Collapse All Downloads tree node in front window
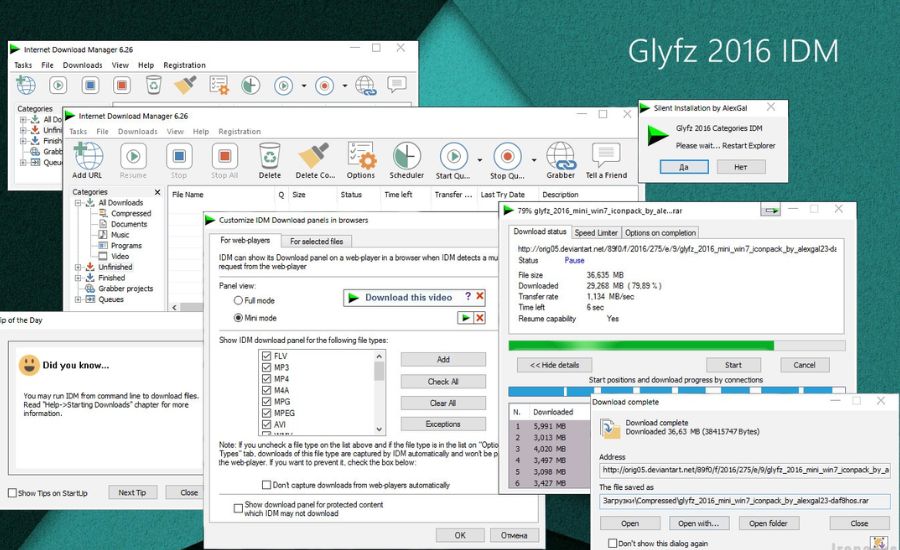Viewport: 900px width, 550px height. (77, 203)
